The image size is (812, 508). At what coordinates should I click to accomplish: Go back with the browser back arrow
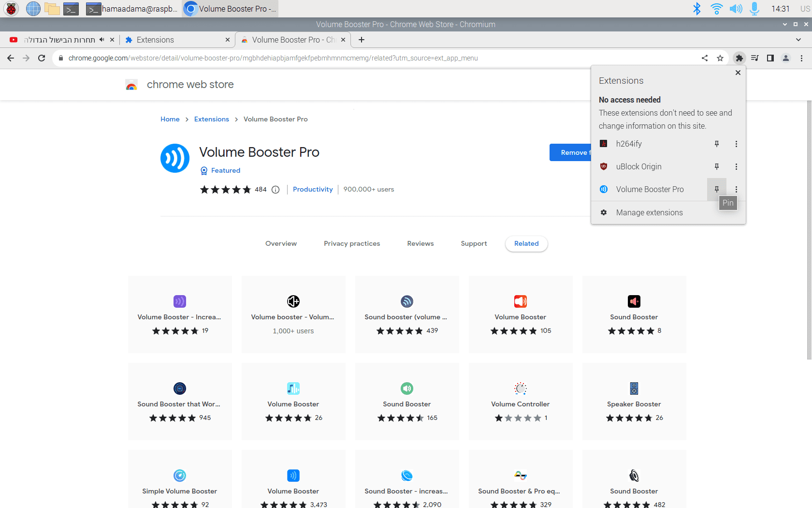tap(11, 58)
